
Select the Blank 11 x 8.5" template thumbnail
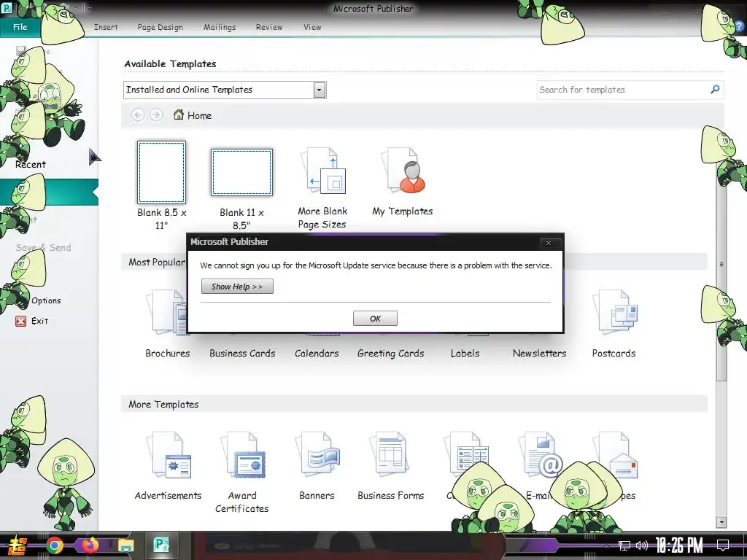(x=242, y=172)
